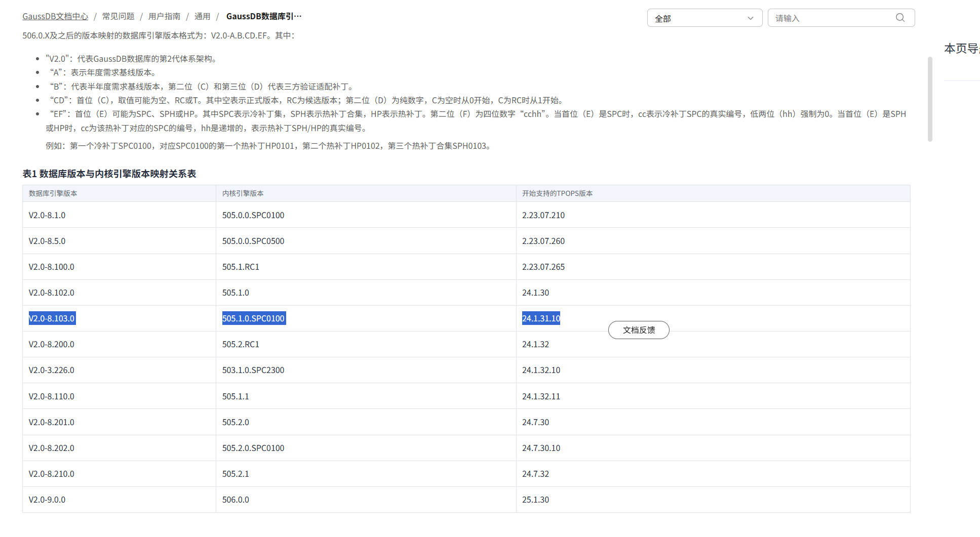This screenshot has height=537, width=980.
Task: Click TPOPS version 2.23.07.265
Action: point(543,267)
